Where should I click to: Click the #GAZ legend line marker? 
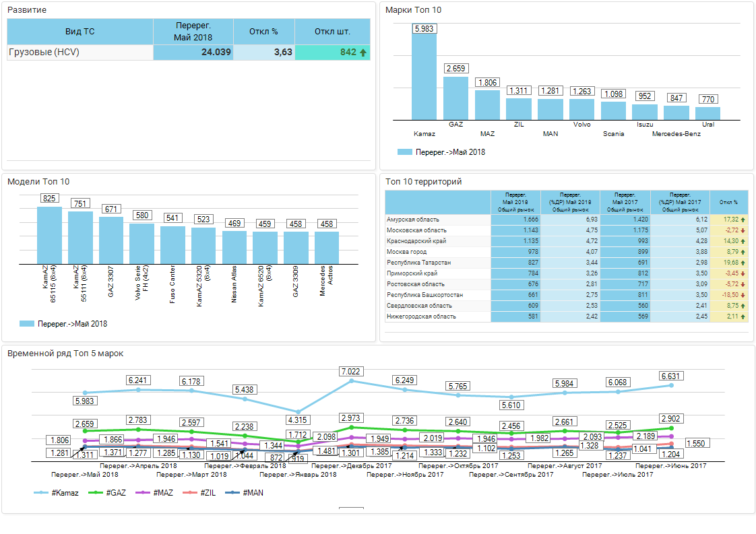94,493
